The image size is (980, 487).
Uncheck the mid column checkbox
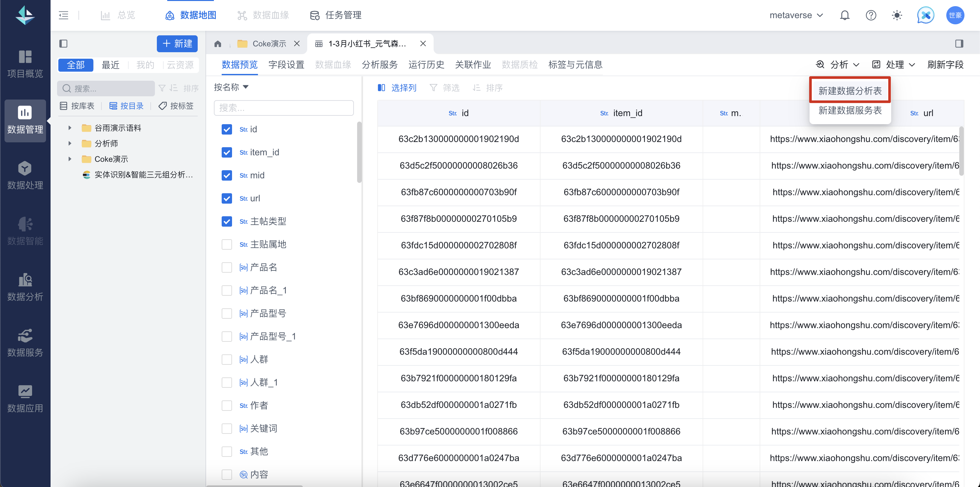(x=227, y=175)
